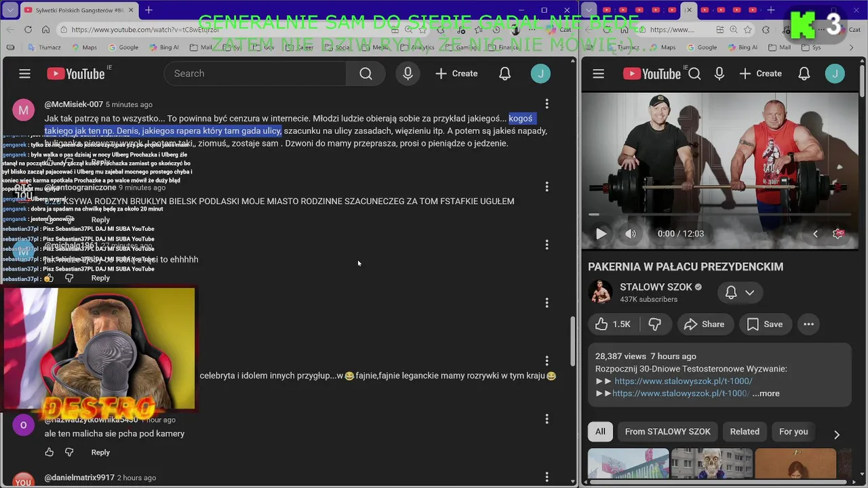Viewport: 868px width, 488px height.
Task: Save the video to a playlist
Action: coord(764,325)
